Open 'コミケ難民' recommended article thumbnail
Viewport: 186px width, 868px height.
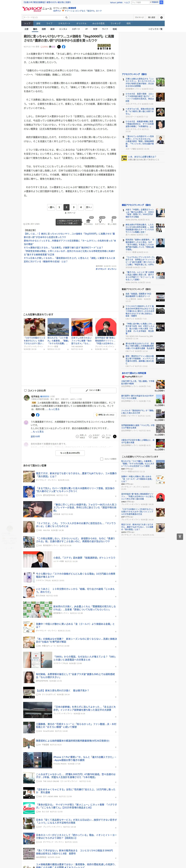(x=58, y=327)
